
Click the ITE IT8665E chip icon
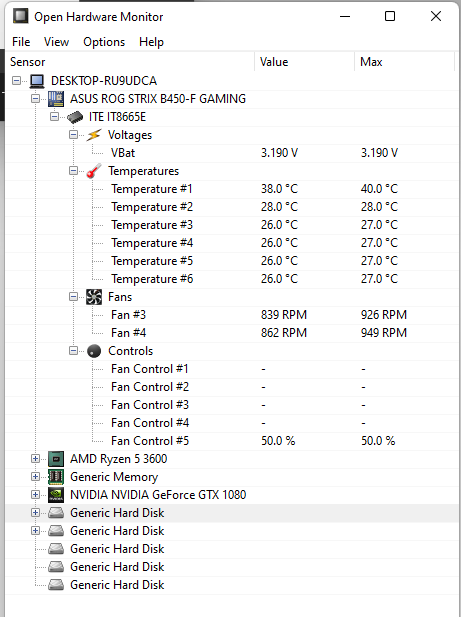(x=75, y=117)
